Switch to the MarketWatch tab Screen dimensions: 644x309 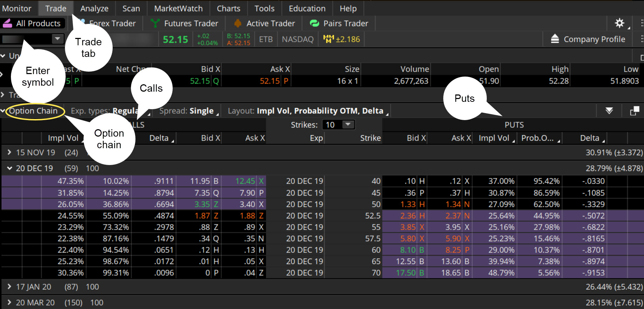[x=178, y=8]
